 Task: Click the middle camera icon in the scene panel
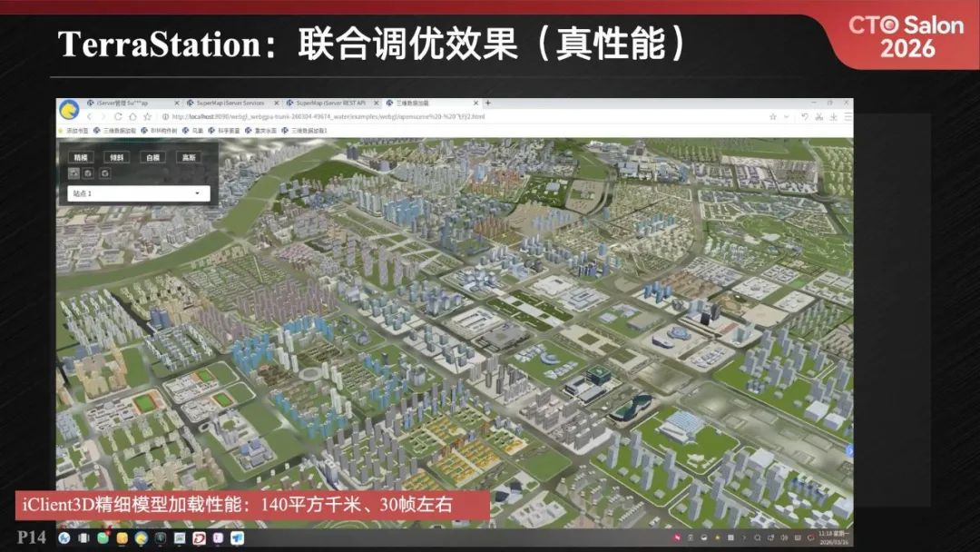89,173
